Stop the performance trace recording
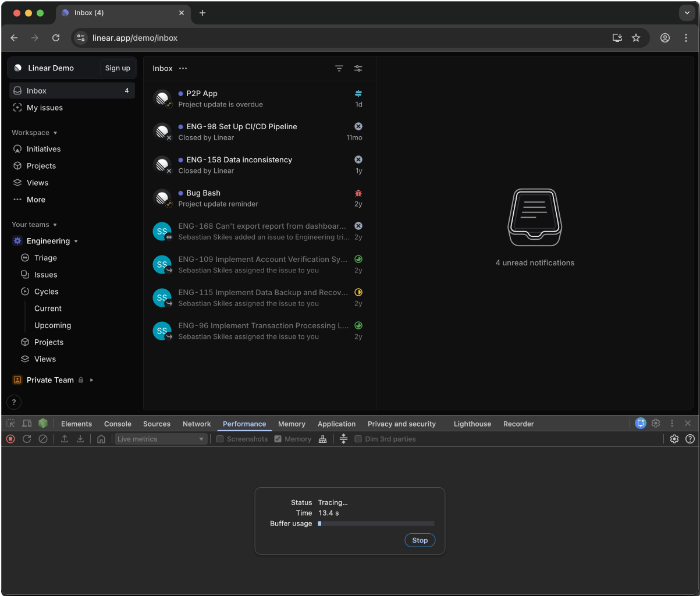 420,540
